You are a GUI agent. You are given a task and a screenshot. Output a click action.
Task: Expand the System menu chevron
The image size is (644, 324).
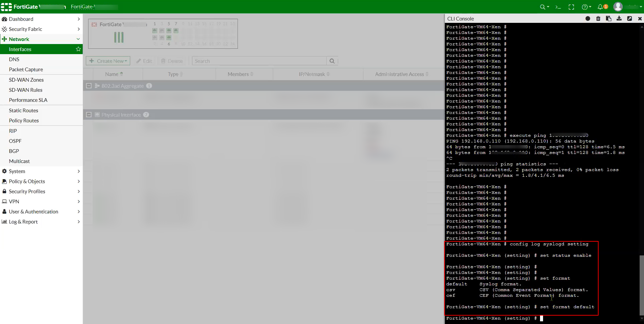click(78, 171)
